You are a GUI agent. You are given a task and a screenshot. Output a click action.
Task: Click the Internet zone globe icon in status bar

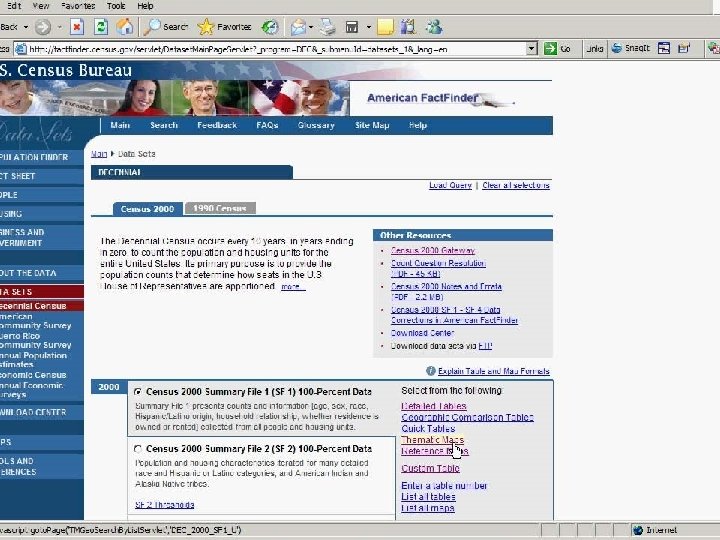pyautogui.click(x=638, y=530)
